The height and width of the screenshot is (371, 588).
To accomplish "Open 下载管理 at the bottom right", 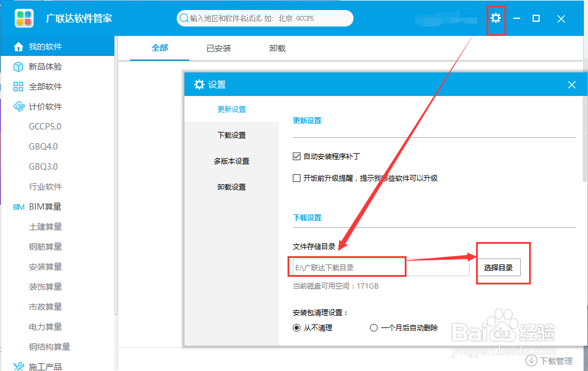I will 549,361.
